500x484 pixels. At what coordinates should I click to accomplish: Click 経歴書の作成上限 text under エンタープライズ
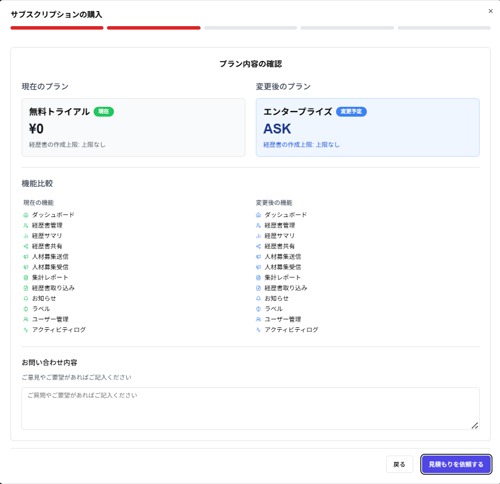click(301, 145)
